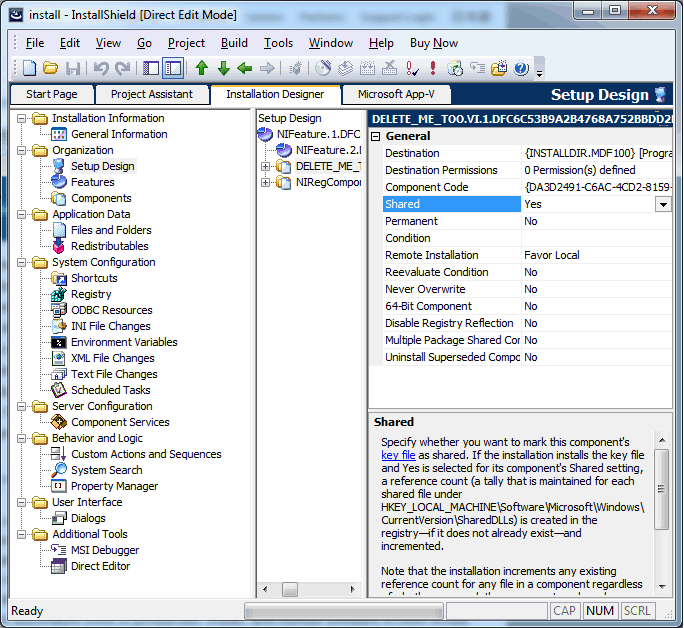
Task: Click the Permanent property value field
Action: [x=596, y=221]
